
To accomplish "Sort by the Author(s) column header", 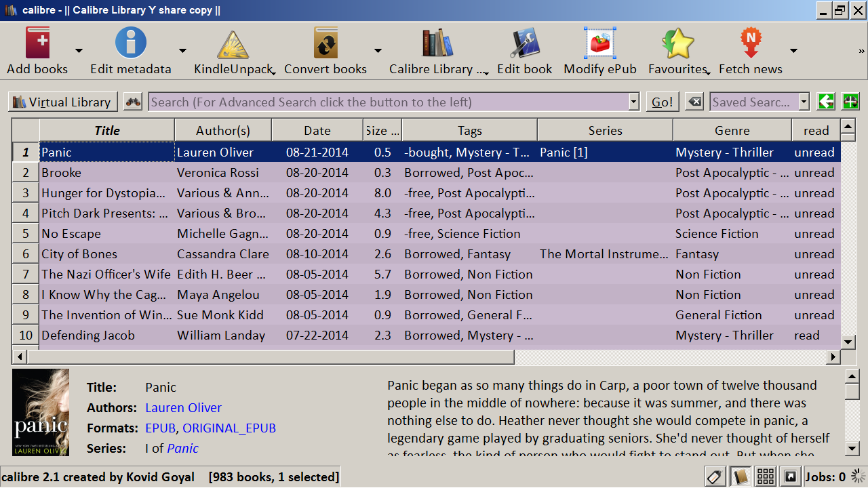I will [223, 130].
